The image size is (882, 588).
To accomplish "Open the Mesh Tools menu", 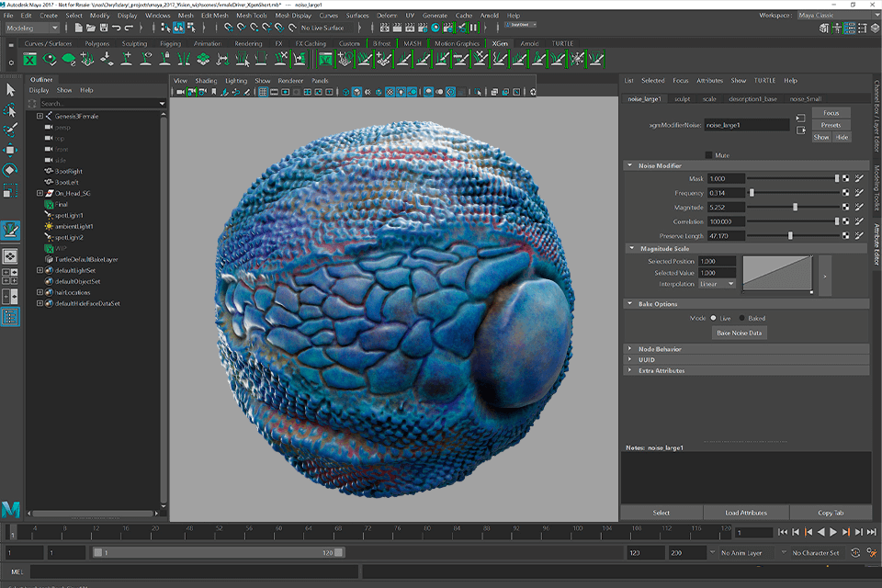I will tap(252, 16).
